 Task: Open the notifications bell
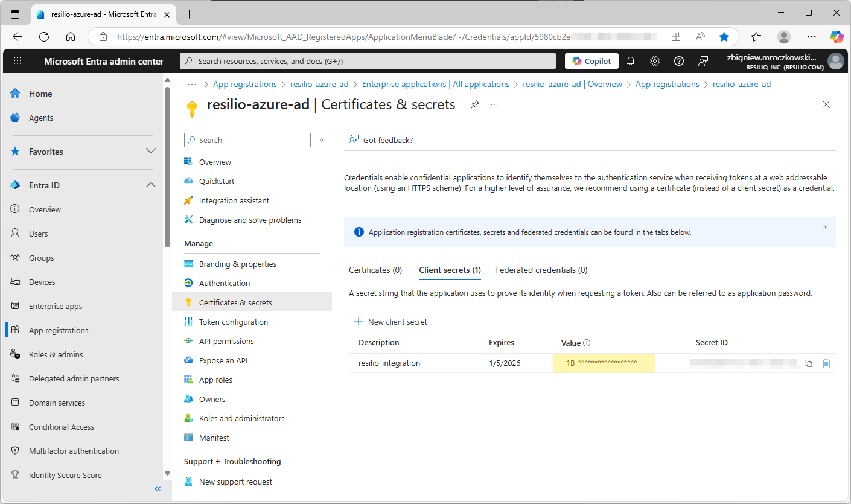click(x=630, y=61)
